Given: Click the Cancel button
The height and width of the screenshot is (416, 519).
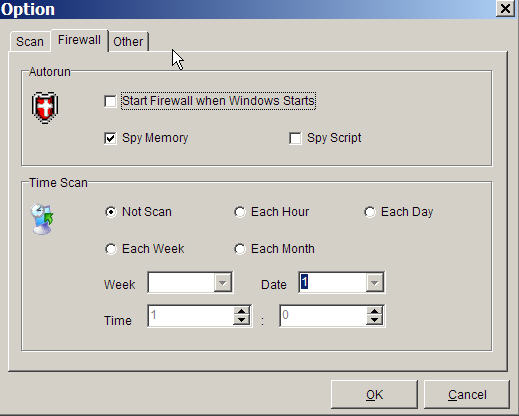Looking at the screenshot, I should [x=467, y=395].
